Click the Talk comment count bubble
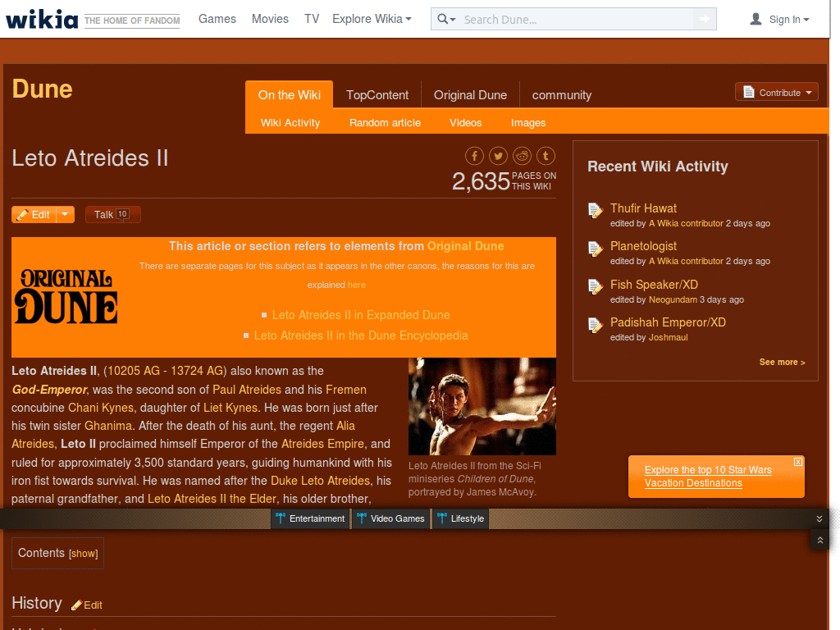The image size is (840, 630). pyautogui.click(x=123, y=214)
